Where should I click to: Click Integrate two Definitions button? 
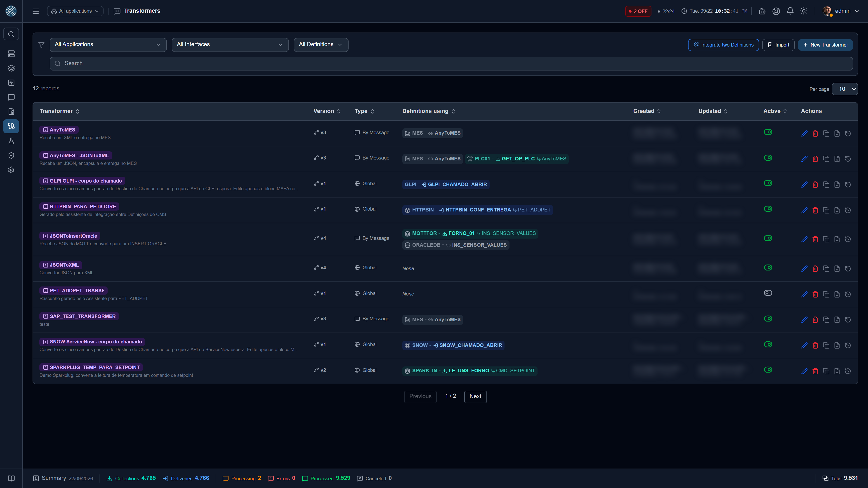point(723,45)
